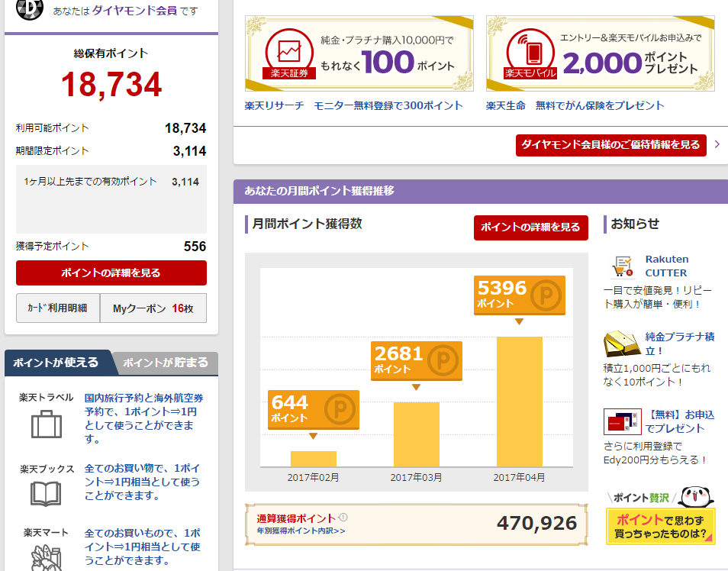Click the Edy card thumbnail icon
The height and width of the screenshot is (571, 728).
click(622, 421)
